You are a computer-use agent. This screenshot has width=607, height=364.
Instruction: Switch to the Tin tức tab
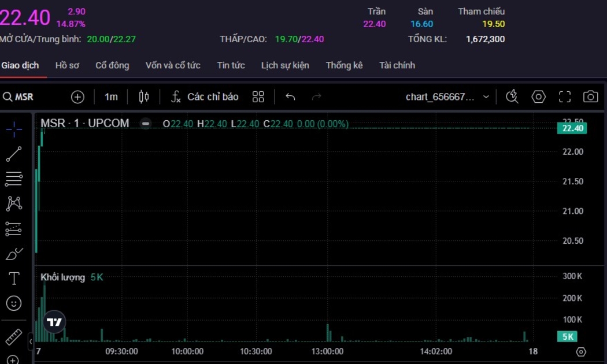(231, 65)
